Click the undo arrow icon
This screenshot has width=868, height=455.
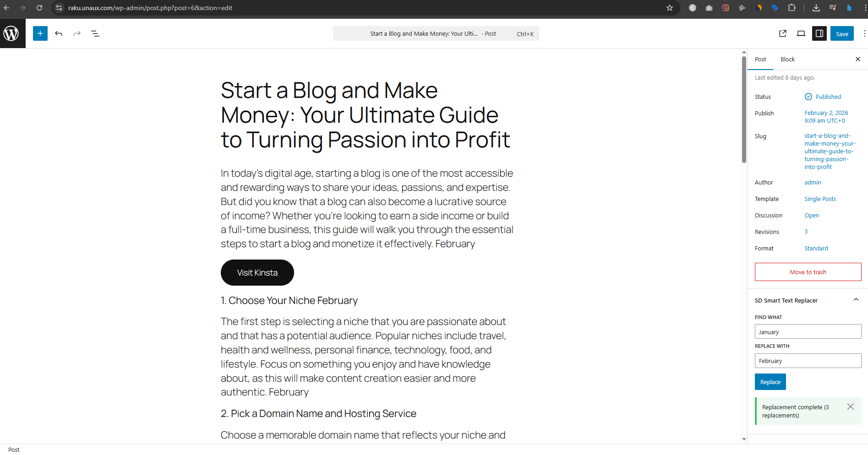(59, 33)
